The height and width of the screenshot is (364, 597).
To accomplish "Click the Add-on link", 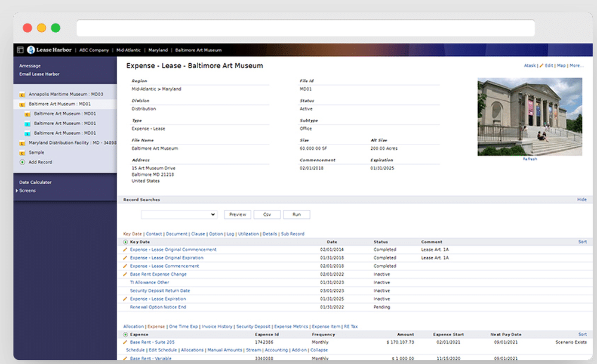I will pos(299,350).
